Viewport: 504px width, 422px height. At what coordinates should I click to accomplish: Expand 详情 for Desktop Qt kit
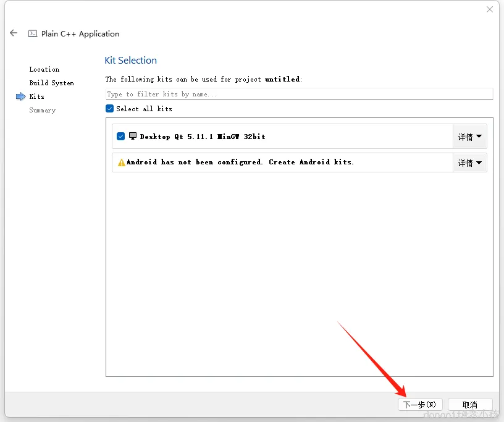pyautogui.click(x=469, y=137)
